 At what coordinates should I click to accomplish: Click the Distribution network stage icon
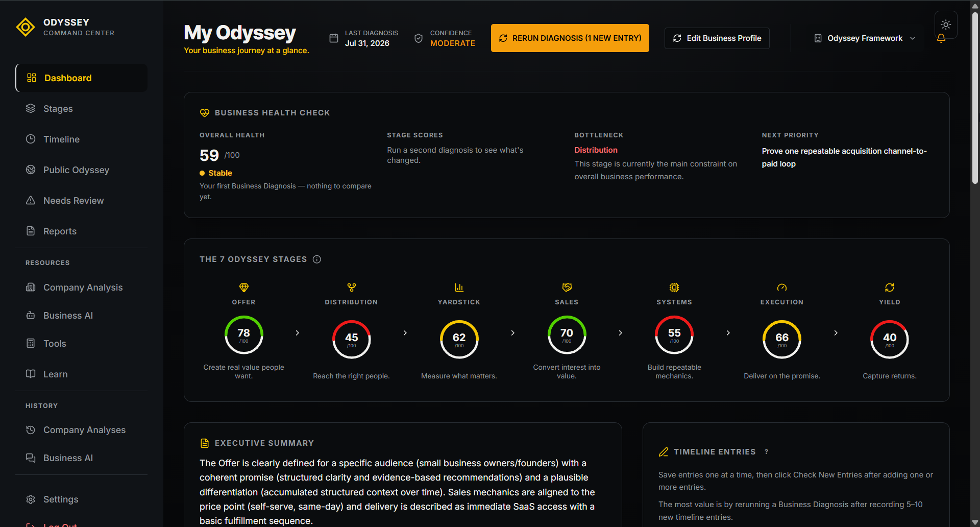(352, 288)
